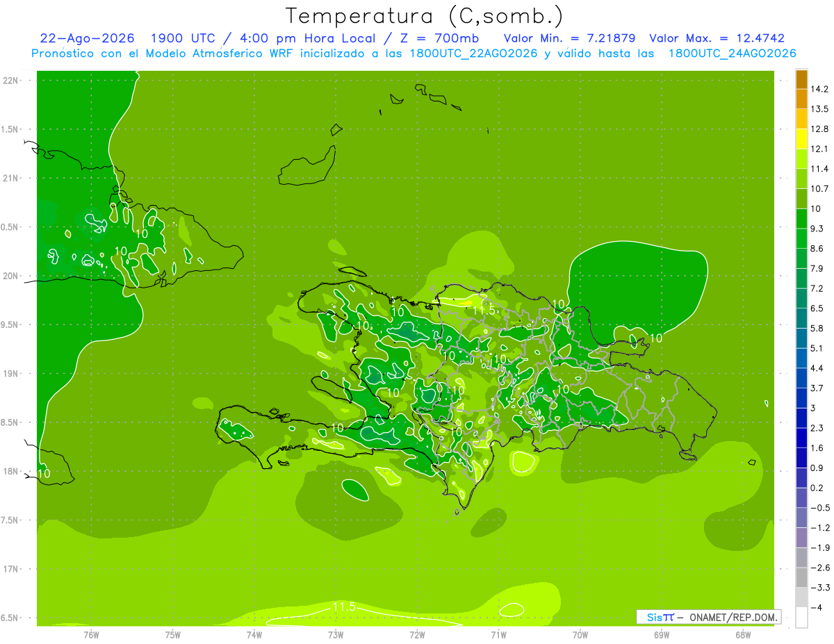Click the '71W' longitude tick label

click(x=498, y=634)
